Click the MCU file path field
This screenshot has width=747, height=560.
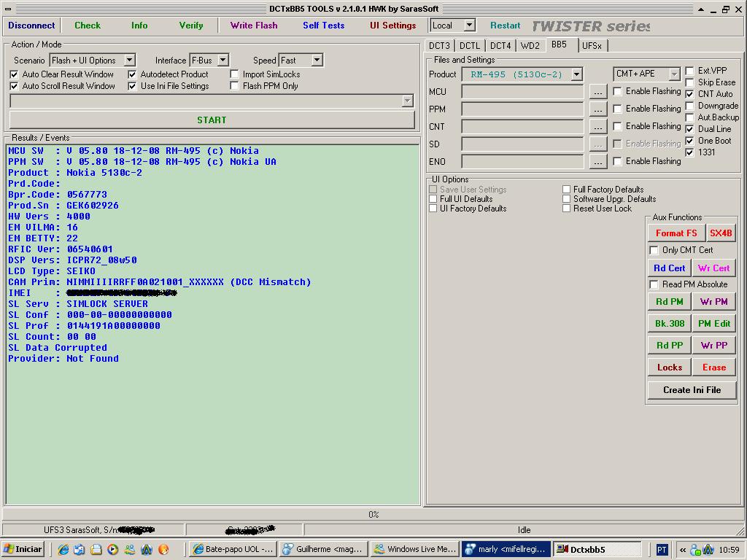(522, 92)
